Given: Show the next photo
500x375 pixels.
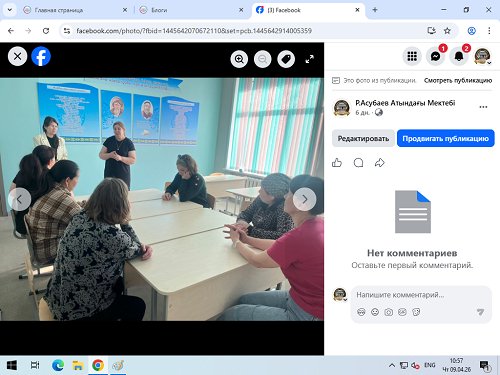Looking at the screenshot, I should 305,199.
